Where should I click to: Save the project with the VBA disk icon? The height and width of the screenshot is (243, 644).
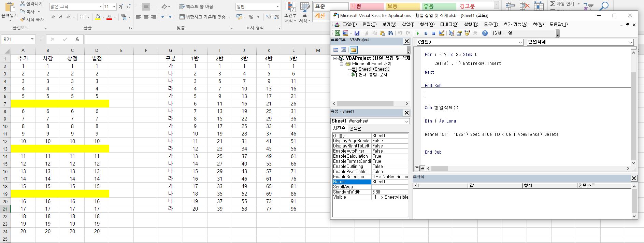click(357, 33)
